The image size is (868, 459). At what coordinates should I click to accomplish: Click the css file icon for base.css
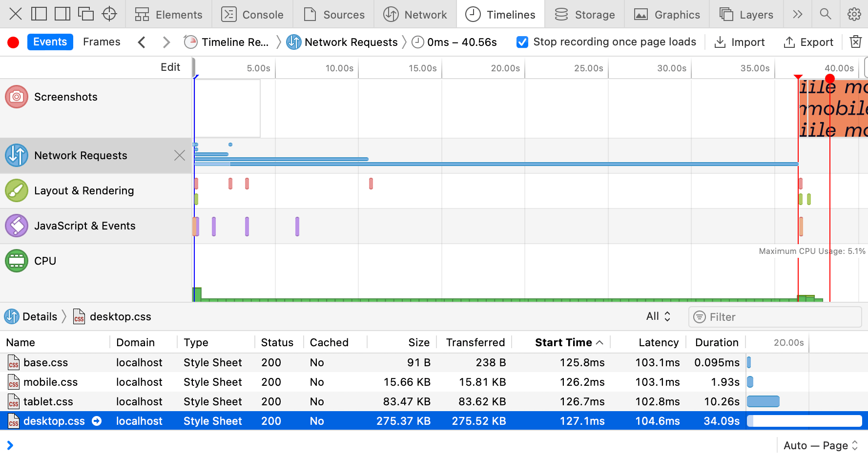point(14,362)
